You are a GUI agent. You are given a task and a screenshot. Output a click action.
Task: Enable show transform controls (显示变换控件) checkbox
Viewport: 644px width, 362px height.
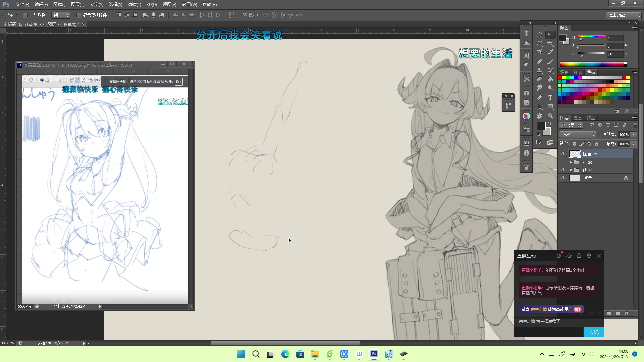coord(79,15)
